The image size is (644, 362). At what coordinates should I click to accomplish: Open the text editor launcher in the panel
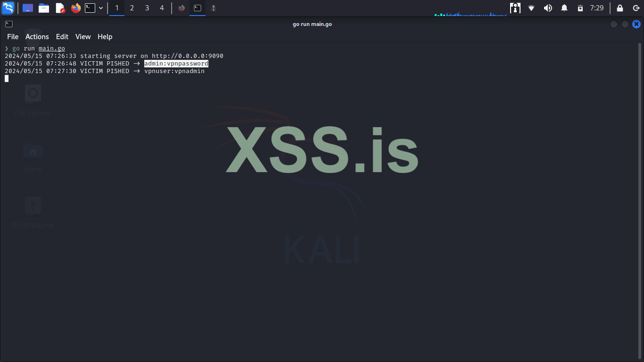click(x=60, y=8)
